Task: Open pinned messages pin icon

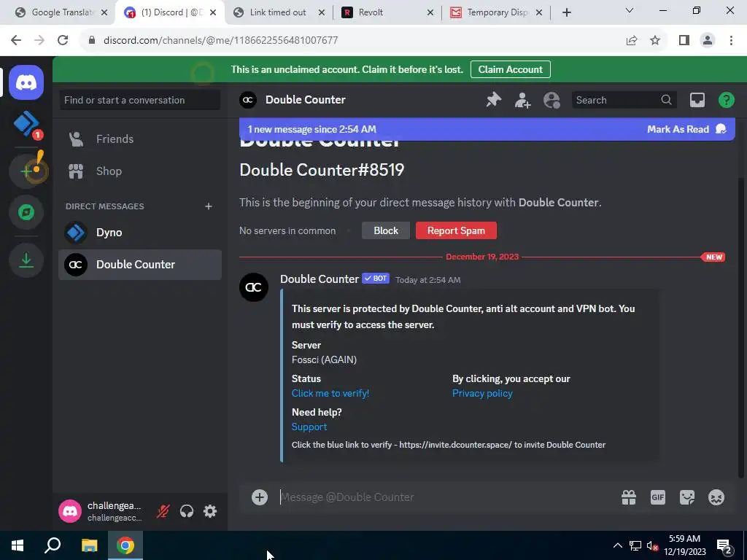Action: 494,100
